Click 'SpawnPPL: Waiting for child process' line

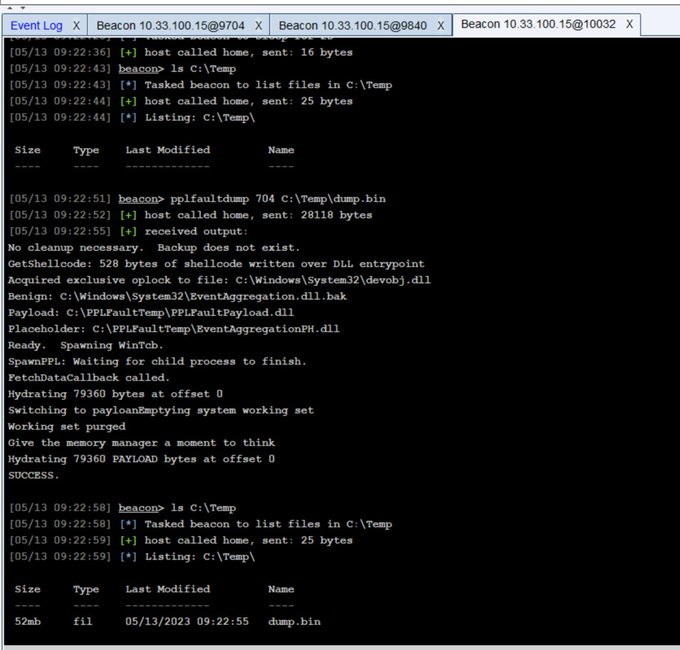point(157,362)
